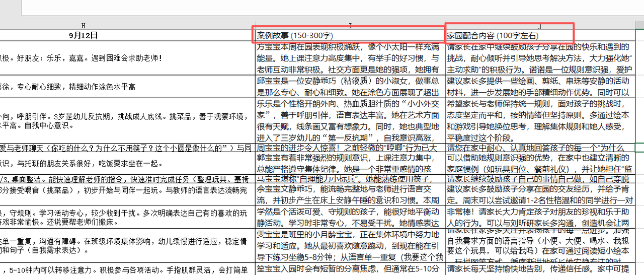Select the 学然 case story cell
Image resolution: width=644 pixels, height=275 pixels.
(350, 217)
